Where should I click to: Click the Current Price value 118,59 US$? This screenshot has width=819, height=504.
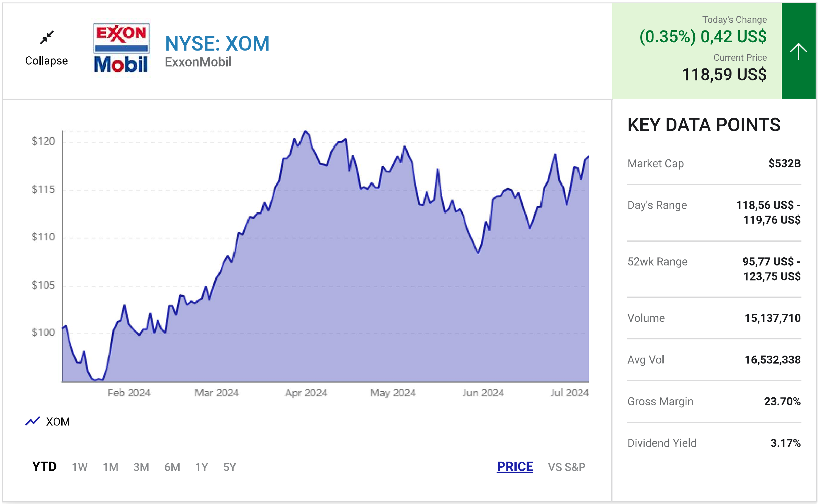tap(724, 74)
